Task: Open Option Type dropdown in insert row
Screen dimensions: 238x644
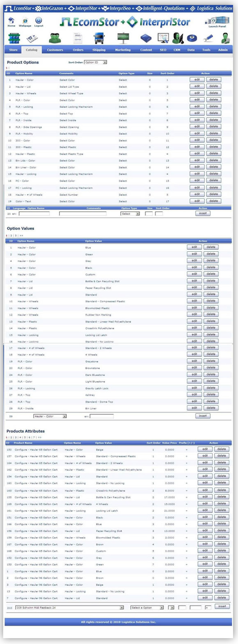Action: [x=130, y=214]
